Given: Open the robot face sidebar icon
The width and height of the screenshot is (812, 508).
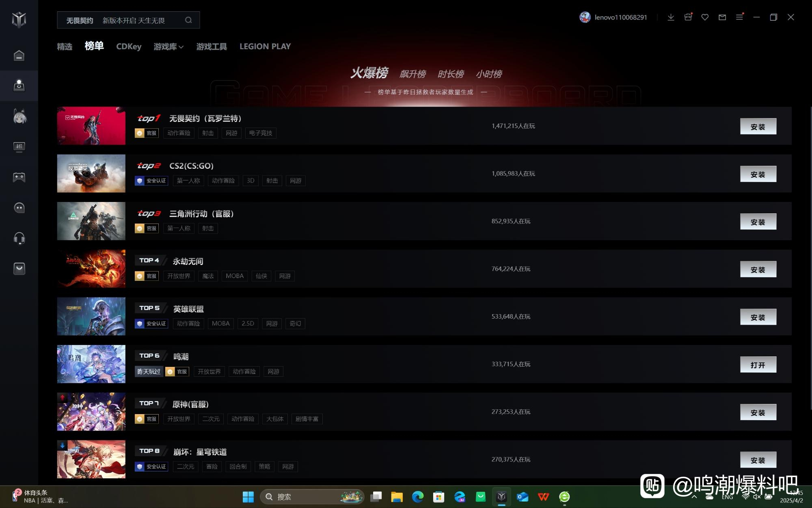Looking at the screenshot, I should pos(19,208).
